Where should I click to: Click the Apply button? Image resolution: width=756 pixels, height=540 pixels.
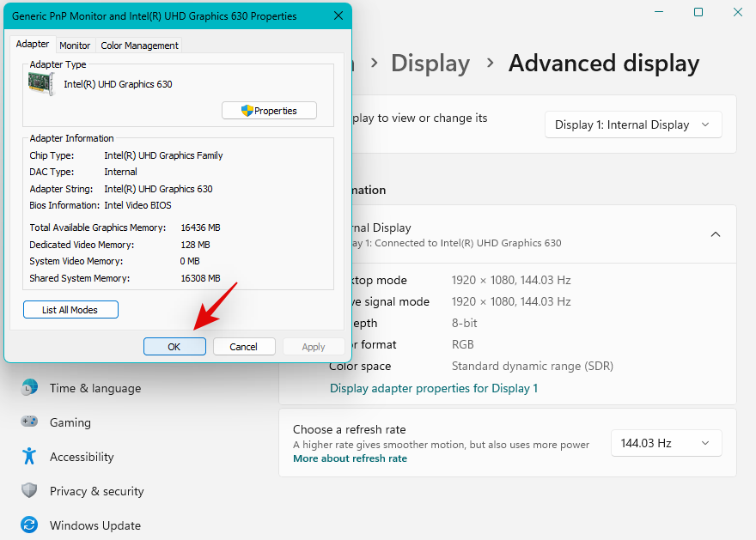pos(314,346)
